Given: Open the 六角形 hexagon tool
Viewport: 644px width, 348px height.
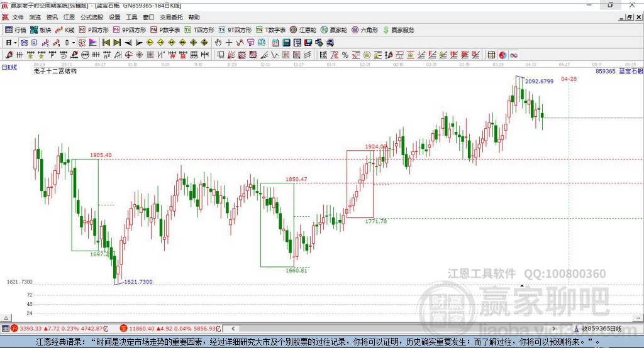Looking at the screenshot, I should click(365, 30).
